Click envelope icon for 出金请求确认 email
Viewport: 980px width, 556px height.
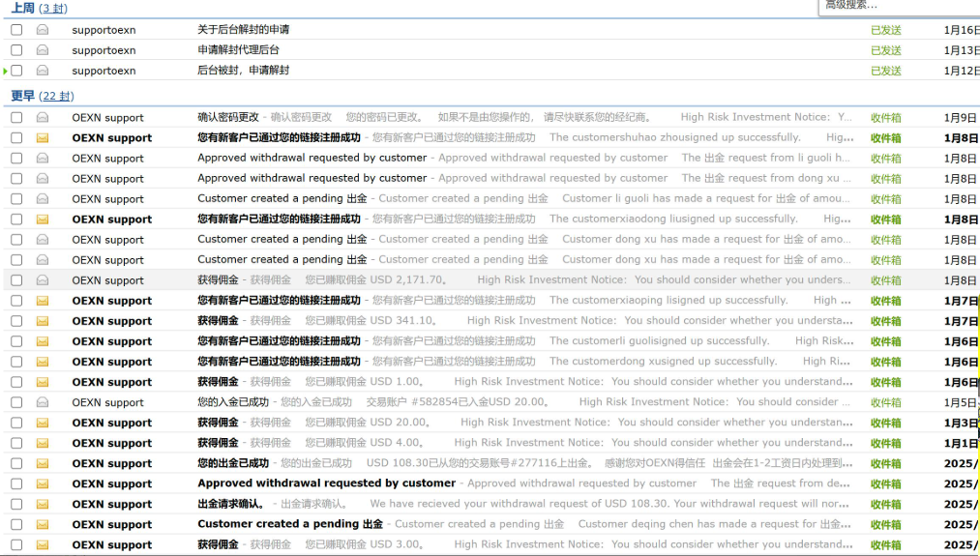[43, 504]
